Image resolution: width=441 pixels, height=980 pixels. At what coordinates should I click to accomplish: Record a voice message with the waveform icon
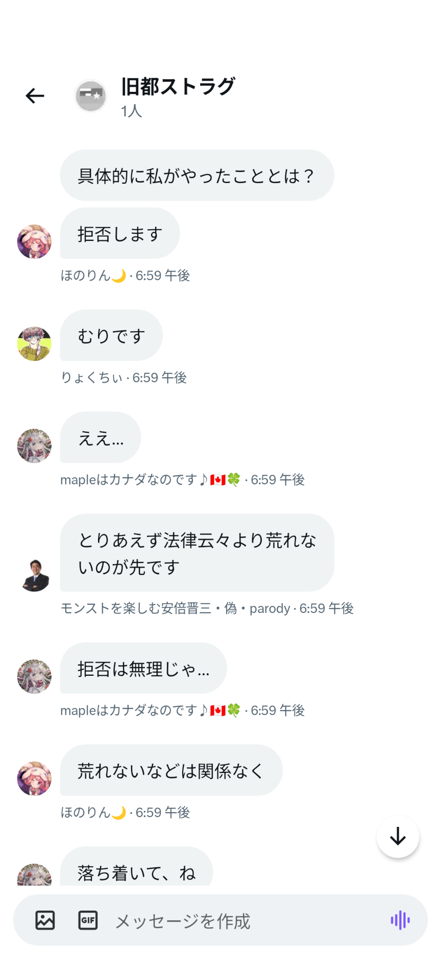coord(400,920)
